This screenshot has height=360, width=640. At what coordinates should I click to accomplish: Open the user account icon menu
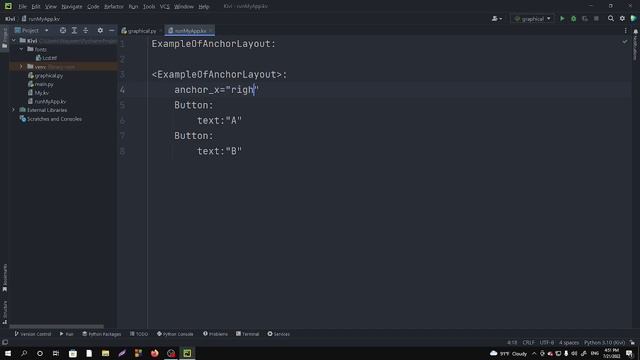click(x=497, y=19)
